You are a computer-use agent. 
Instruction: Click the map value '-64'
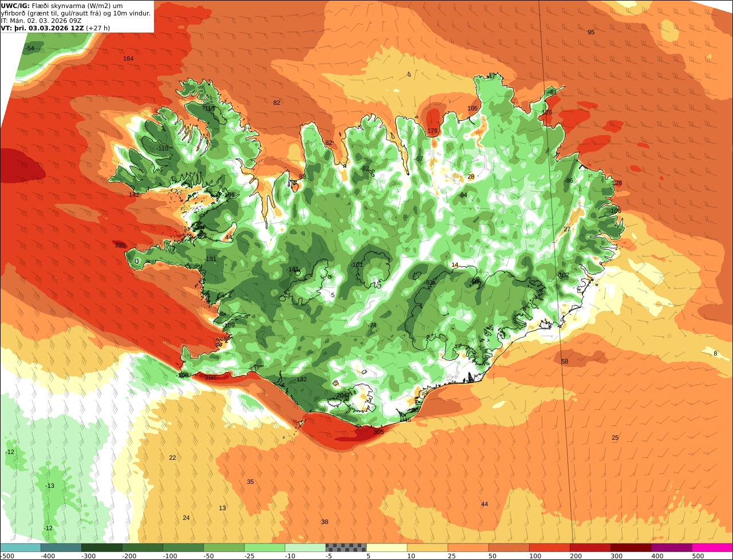coord(463,195)
